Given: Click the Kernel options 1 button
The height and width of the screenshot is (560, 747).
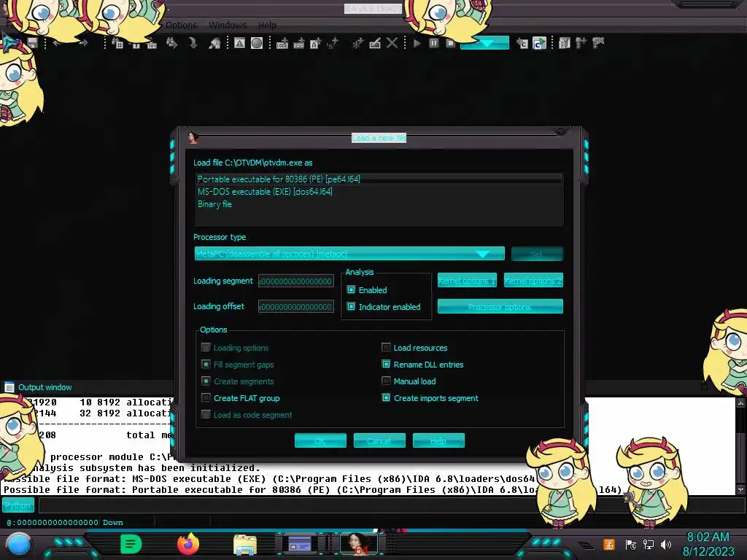Looking at the screenshot, I should tap(467, 281).
